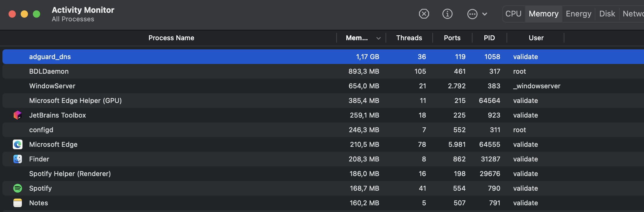Screen dimensions: 644x212
Task: Select the Notes process name
Action: point(39,203)
